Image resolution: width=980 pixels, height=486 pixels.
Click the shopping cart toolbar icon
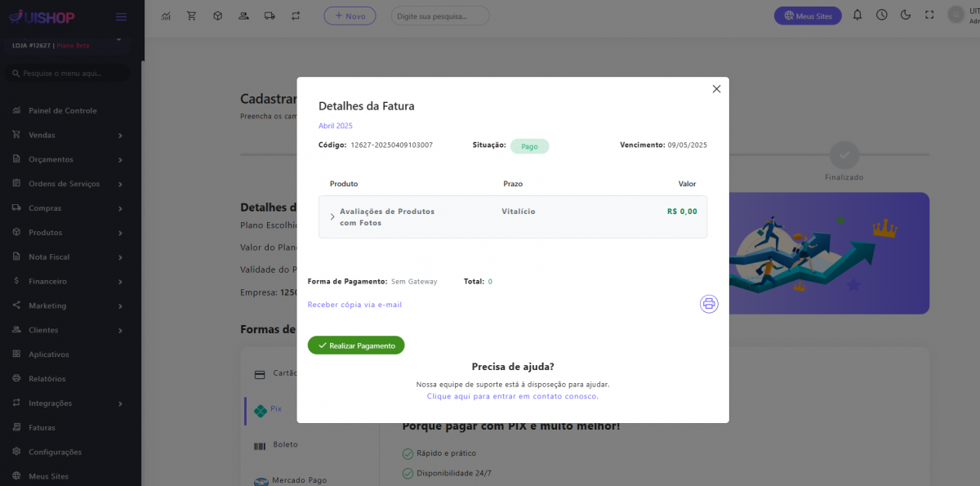coord(191,16)
